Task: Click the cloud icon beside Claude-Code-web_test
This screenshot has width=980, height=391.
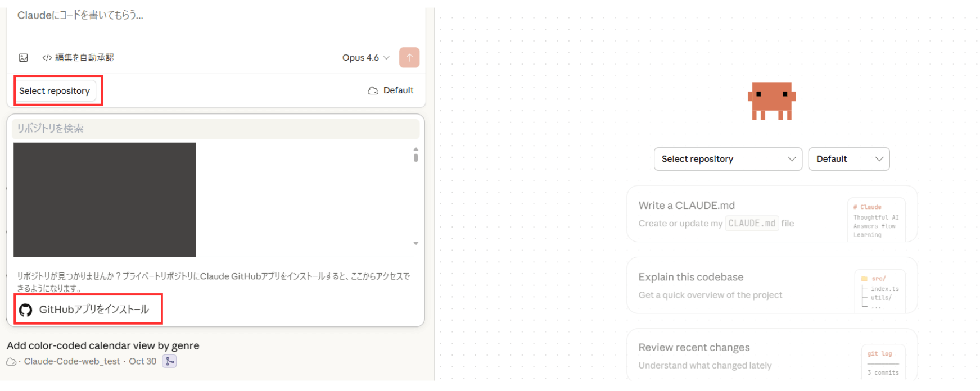Action: click(x=11, y=362)
